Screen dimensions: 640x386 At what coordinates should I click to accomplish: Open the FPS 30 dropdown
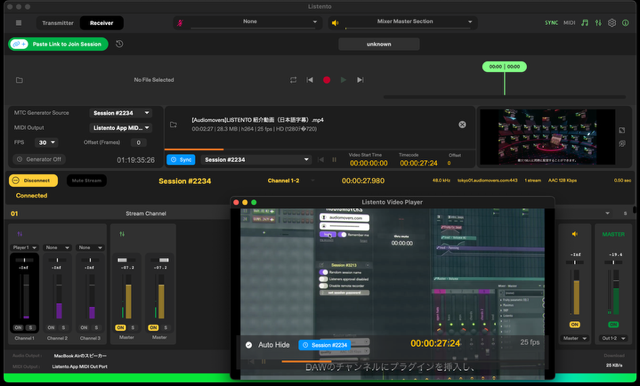coord(47,142)
